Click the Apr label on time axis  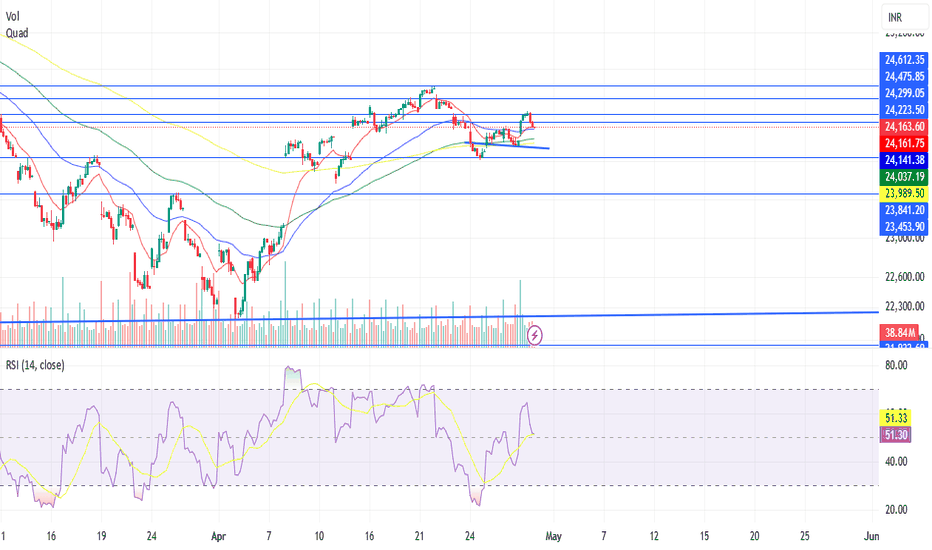click(218, 535)
